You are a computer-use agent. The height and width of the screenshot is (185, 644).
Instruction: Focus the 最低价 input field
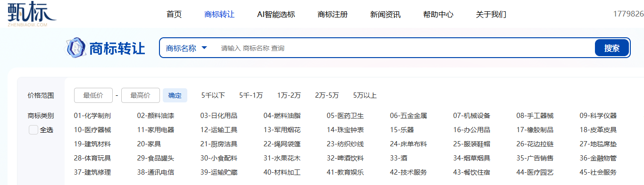[93, 95]
